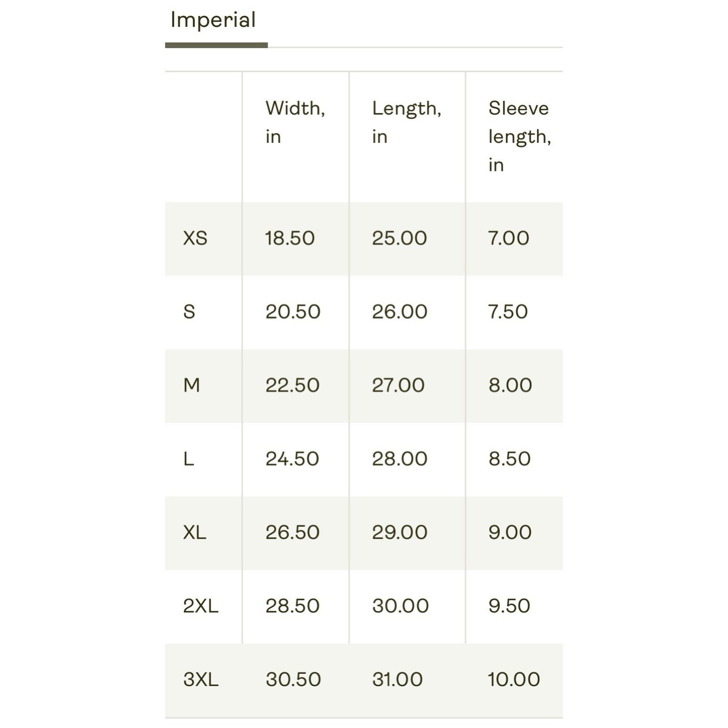This screenshot has height=728, width=728.
Task: Click the Width, in column header
Action: coord(295,122)
